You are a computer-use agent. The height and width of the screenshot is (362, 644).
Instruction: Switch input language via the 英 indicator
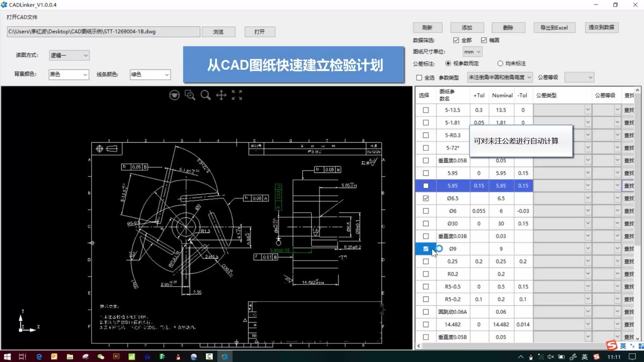tap(584, 356)
